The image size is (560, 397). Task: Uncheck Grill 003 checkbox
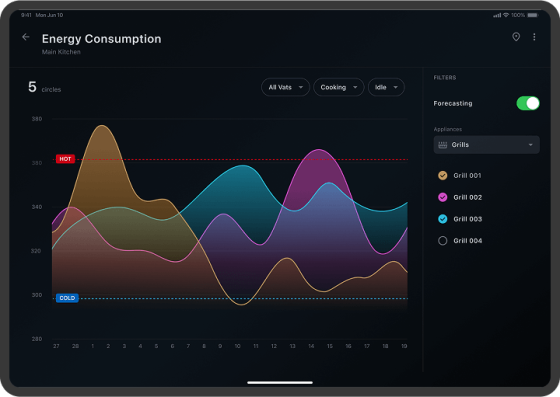[442, 219]
